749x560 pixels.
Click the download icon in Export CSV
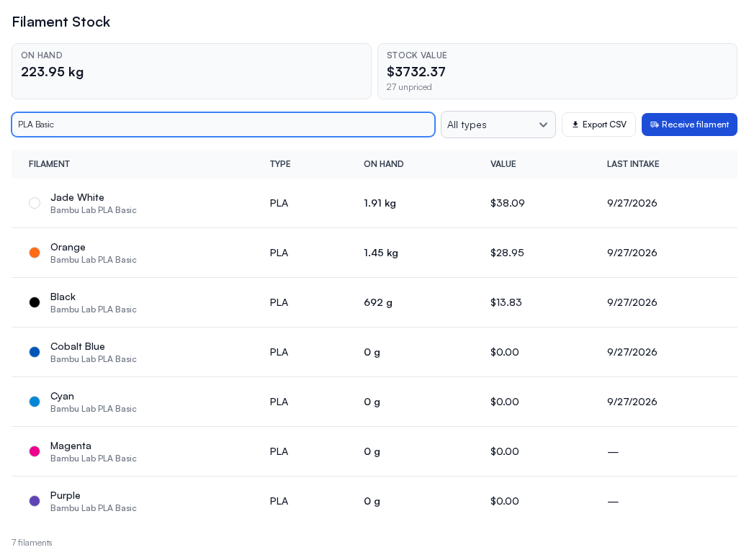click(575, 125)
